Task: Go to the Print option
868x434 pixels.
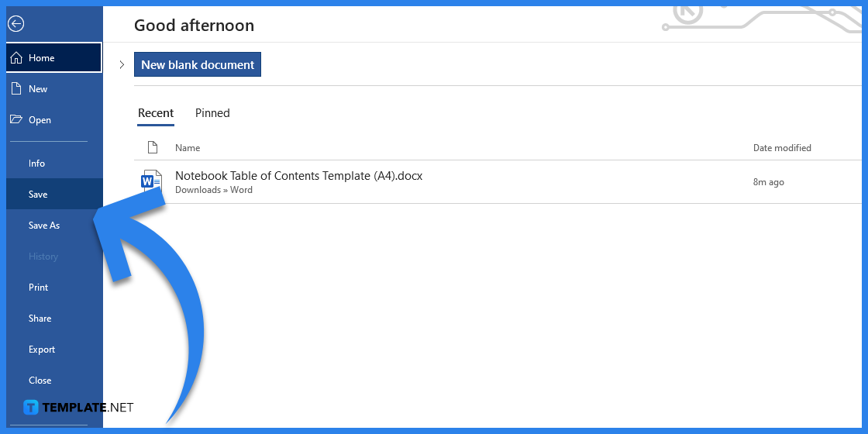Action: coord(39,288)
